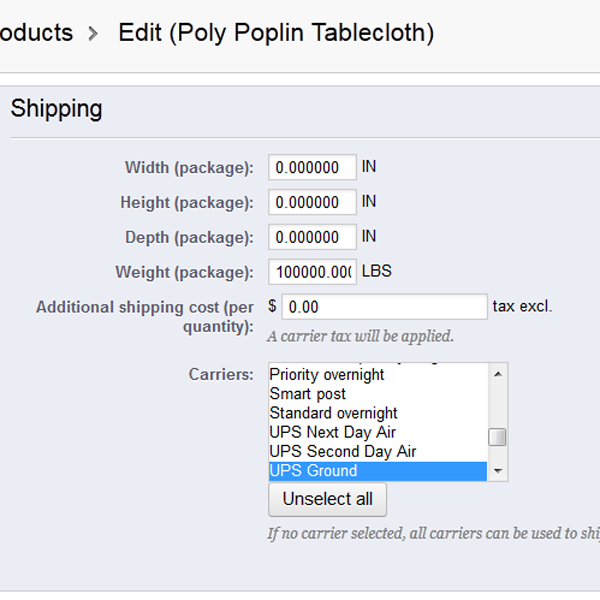Pick UPS Second Day Air carrier
600x600 pixels.
[x=343, y=451]
